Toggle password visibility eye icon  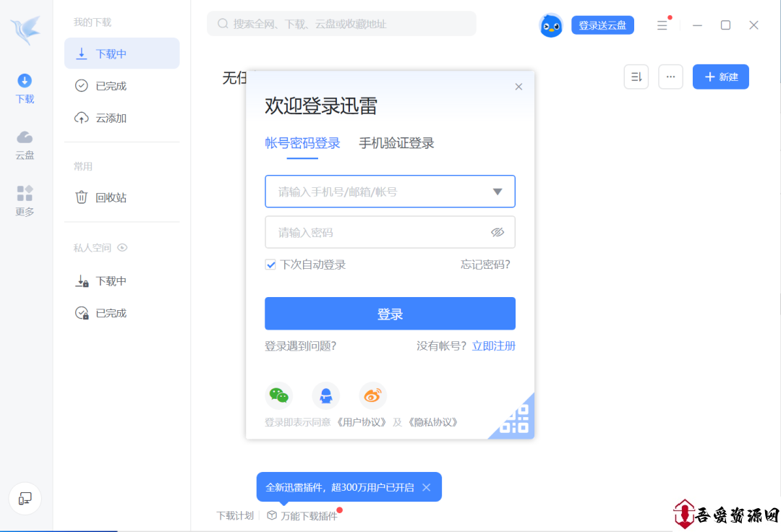497,232
